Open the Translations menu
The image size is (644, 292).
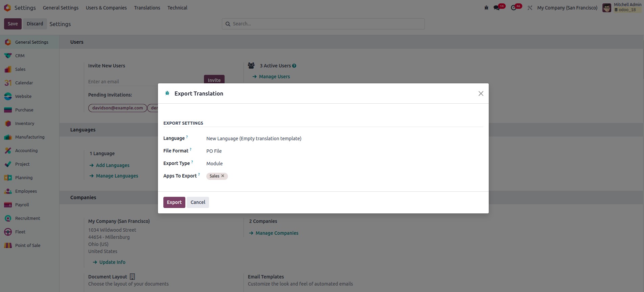[x=147, y=8]
